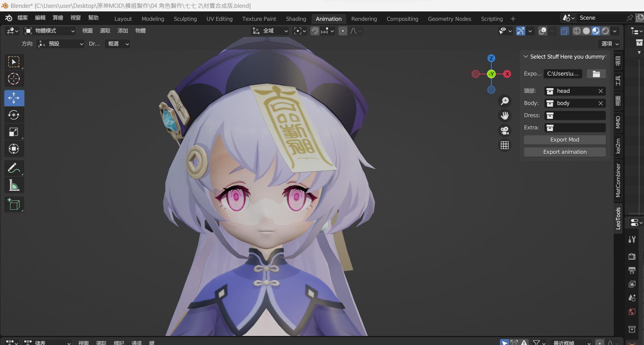This screenshot has width=644, height=345.
Task: Click the Export animation button
Action: [x=565, y=152]
